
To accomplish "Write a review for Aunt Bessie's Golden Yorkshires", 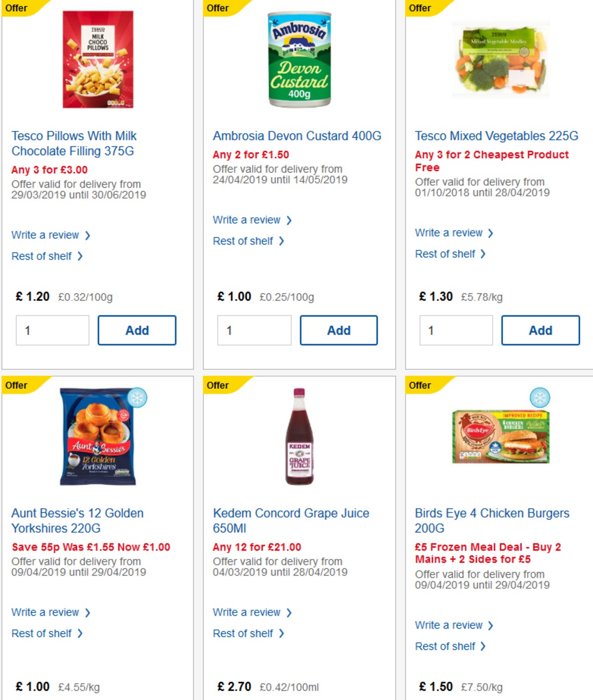I will (x=46, y=612).
